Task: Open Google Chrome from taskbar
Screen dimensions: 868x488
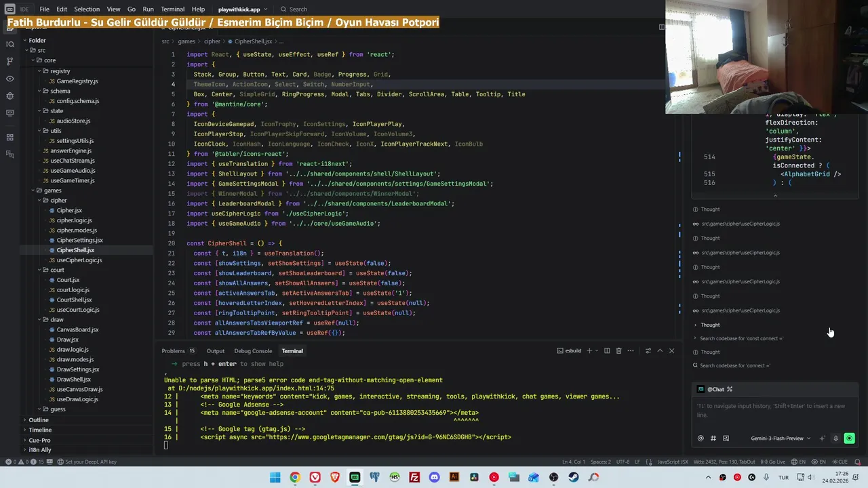Action: [295, 477]
